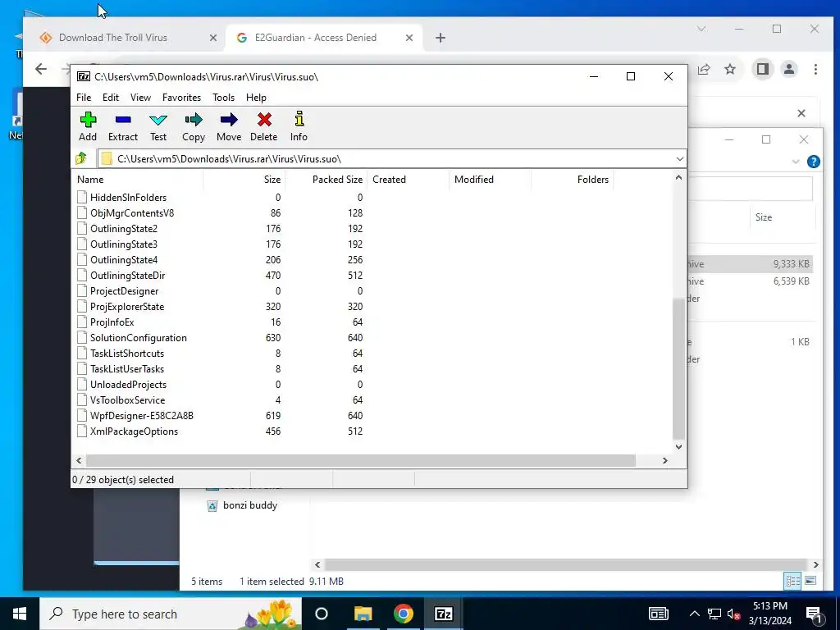Open the notification center icon

point(815,614)
